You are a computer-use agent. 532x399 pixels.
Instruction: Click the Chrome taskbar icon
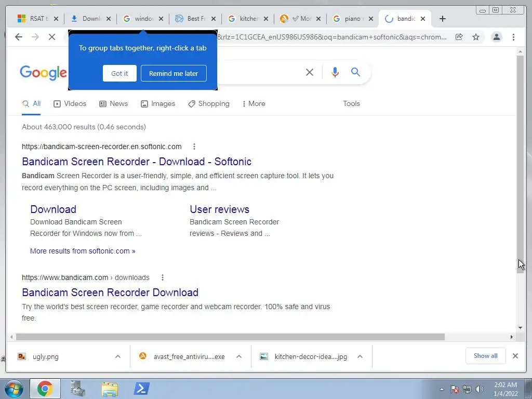(x=45, y=389)
